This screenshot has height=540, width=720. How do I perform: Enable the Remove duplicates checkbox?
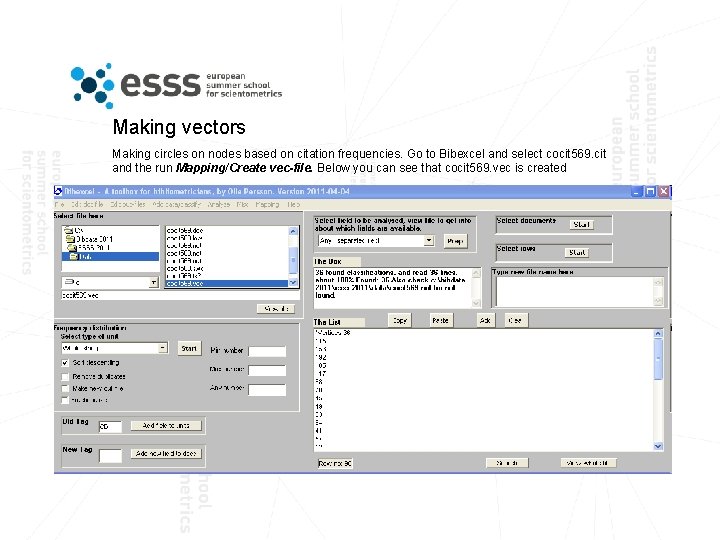(x=65, y=377)
